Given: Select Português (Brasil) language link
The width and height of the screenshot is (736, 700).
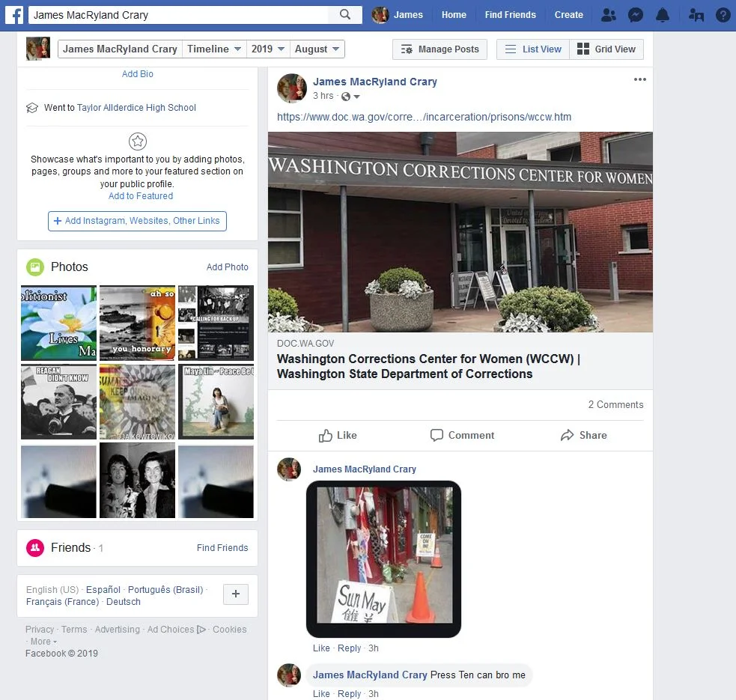Looking at the screenshot, I should 165,590.
